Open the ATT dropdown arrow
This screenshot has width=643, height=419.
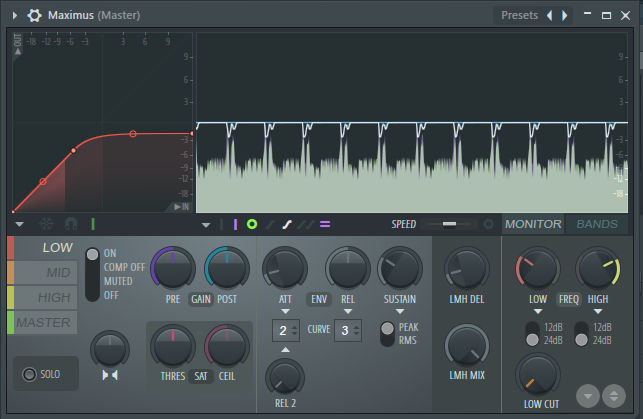[x=285, y=312]
